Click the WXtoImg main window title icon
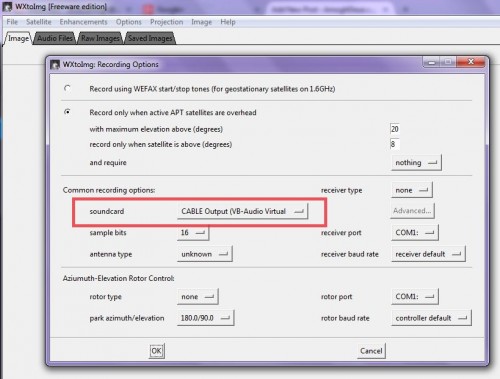Image resolution: width=500 pixels, height=379 pixels. pyautogui.click(x=7, y=6)
